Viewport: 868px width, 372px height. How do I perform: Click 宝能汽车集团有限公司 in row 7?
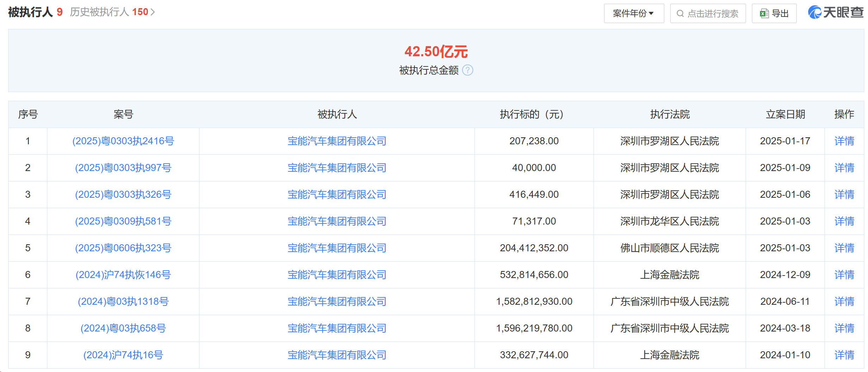[x=337, y=302]
